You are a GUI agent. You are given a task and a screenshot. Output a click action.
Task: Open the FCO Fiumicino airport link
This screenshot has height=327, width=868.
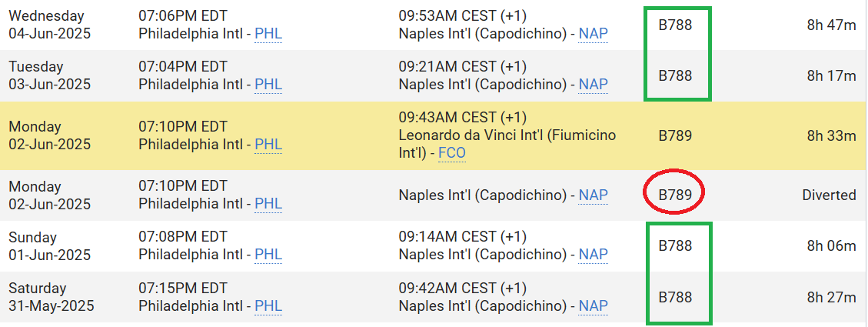tap(452, 153)
